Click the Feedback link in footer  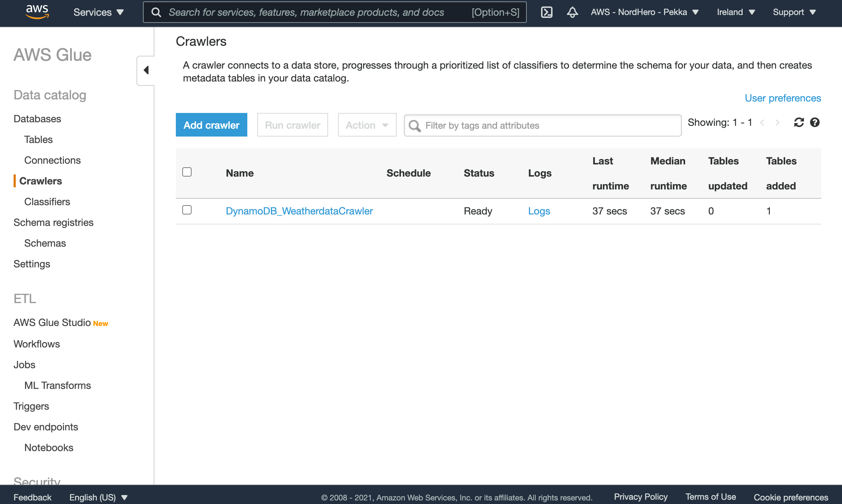tap(33, 497)
